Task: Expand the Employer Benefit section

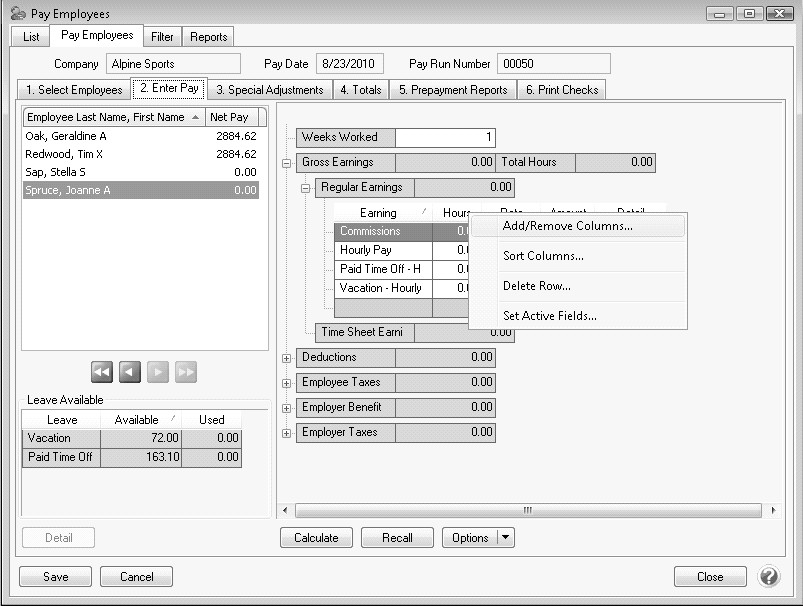Action: pos(287,408)
